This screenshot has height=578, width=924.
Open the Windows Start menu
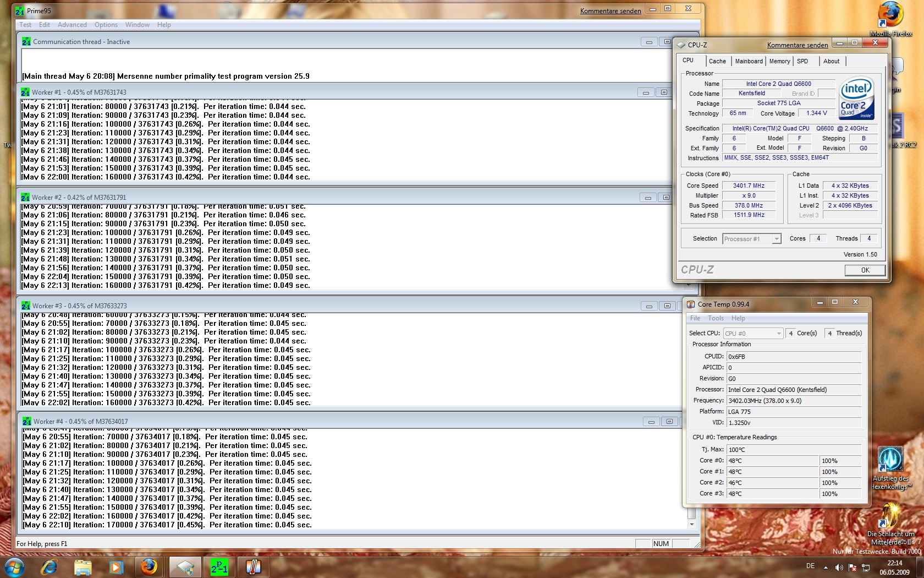coord(14,567)
